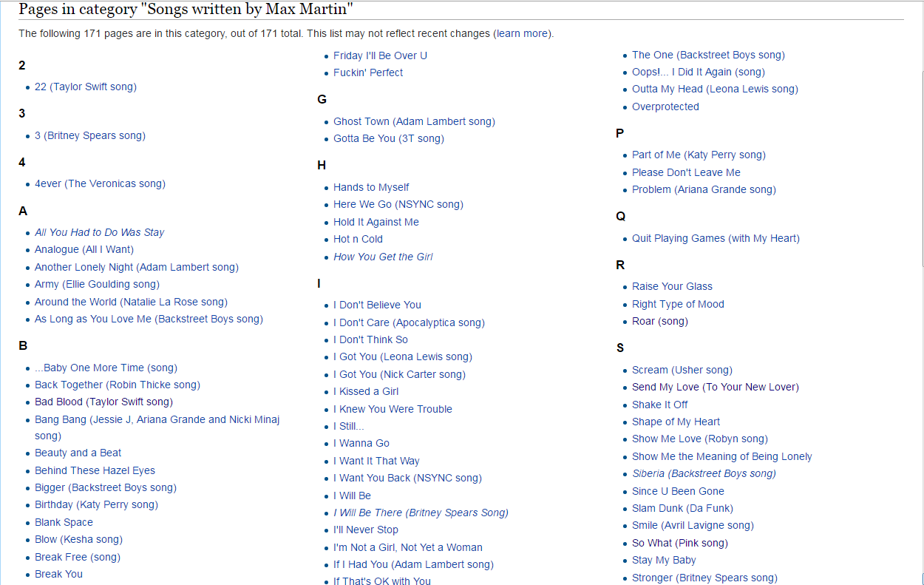Open Here We Go (NSYNC song)

pos(398,204)
